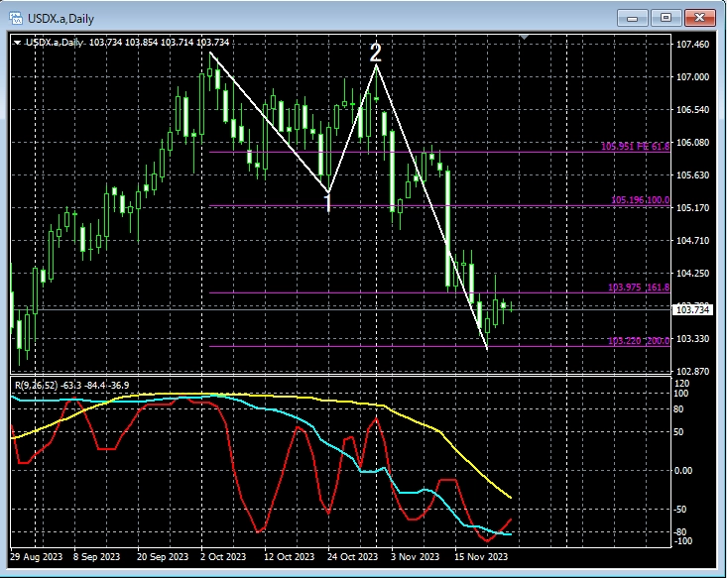Maximize the USDX.a,Daily chart window
Image resolution: width=728 pixels, height=578 pixels.
coord(665,17)
